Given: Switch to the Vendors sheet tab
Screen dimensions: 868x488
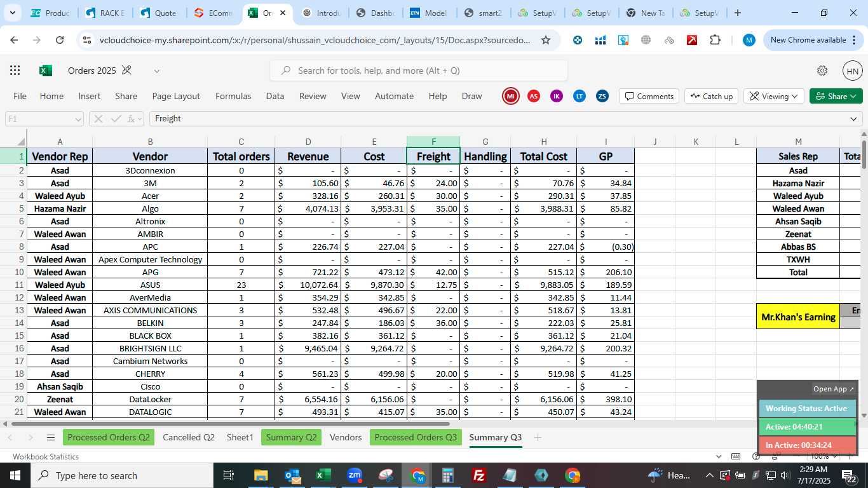Looking at the screenshot, I should (x=346, y=437).
